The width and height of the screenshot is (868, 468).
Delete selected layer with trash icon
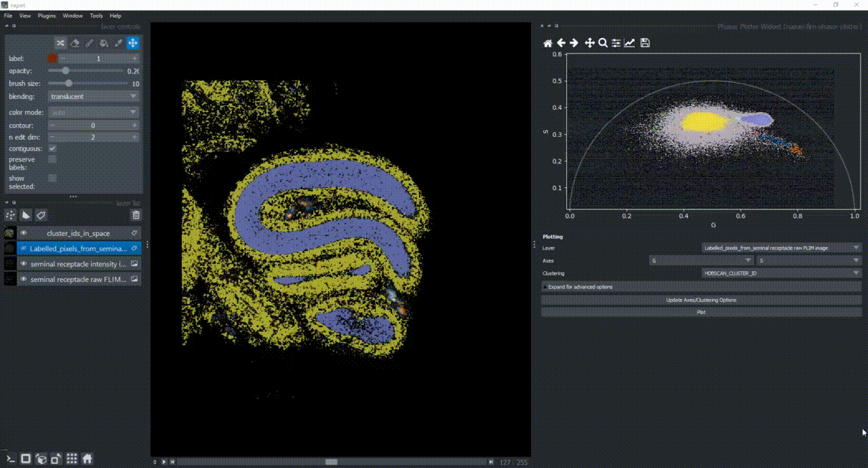pyautogui.click(x=136, y=215)
